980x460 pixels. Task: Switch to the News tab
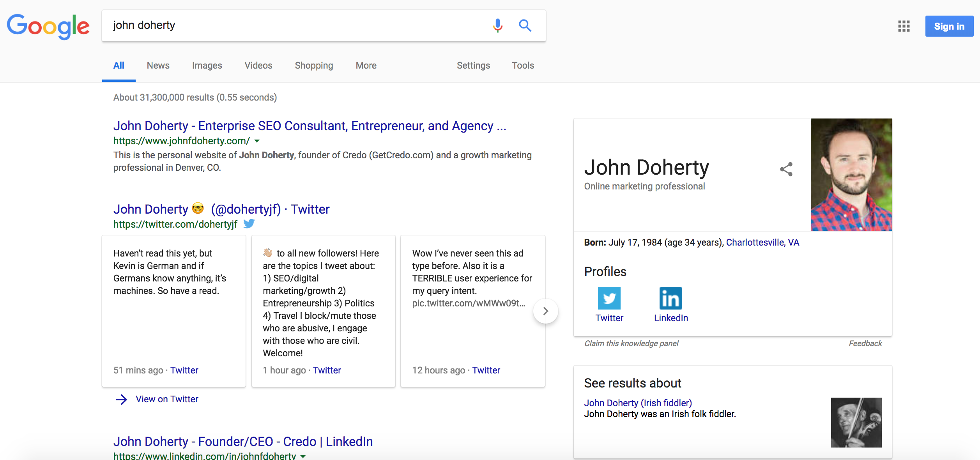coord(158,65)
